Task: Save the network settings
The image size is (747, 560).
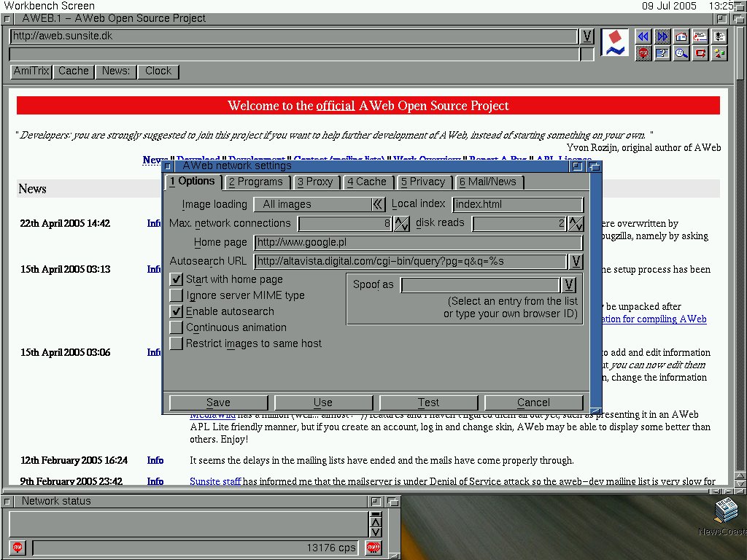Action: tap(219, 402)
